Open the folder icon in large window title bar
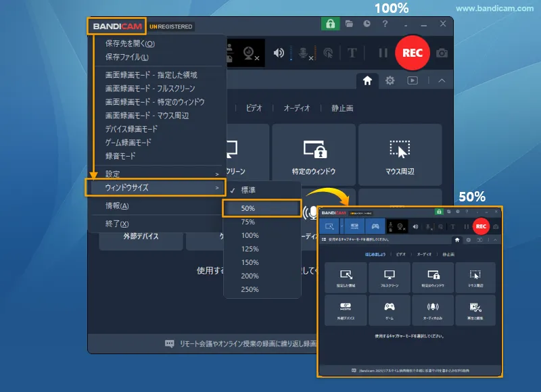The image size is (541, 392). pyautogui.click(x=349, y=24)
